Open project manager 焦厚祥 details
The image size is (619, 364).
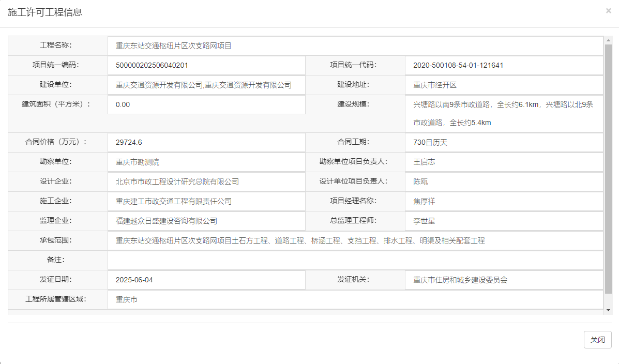coord(425,201)
